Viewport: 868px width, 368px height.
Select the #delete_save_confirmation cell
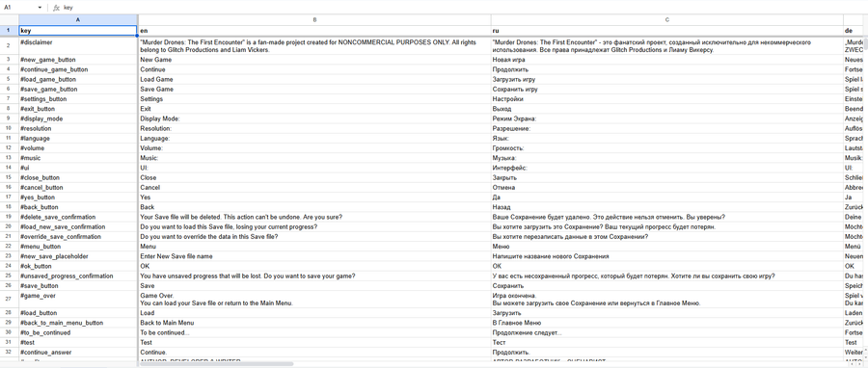[x=78, y=217]
